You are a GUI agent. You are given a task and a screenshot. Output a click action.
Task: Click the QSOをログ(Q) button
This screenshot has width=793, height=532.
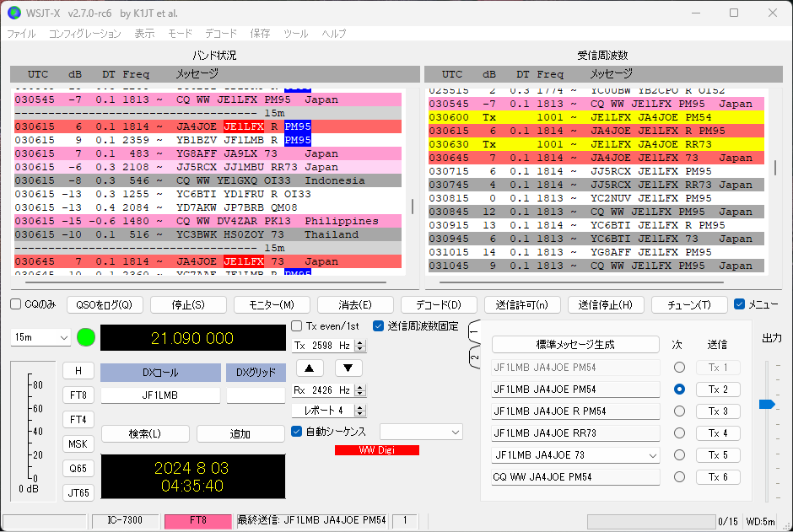tap(105, 304)
